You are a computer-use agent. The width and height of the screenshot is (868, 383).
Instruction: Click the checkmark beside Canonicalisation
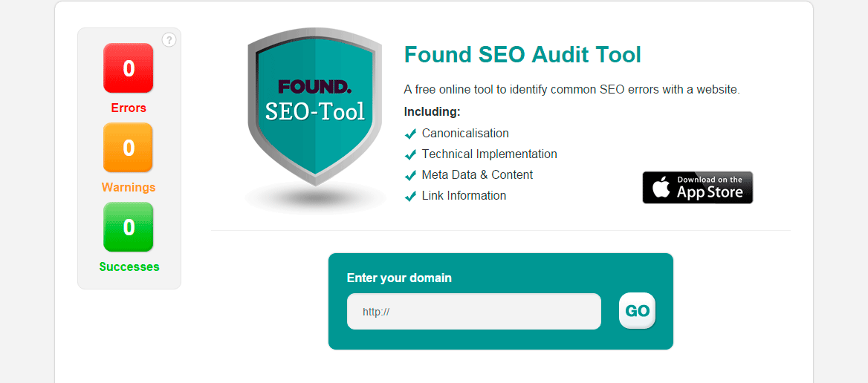pyautogui.click(x=410, y=134)
